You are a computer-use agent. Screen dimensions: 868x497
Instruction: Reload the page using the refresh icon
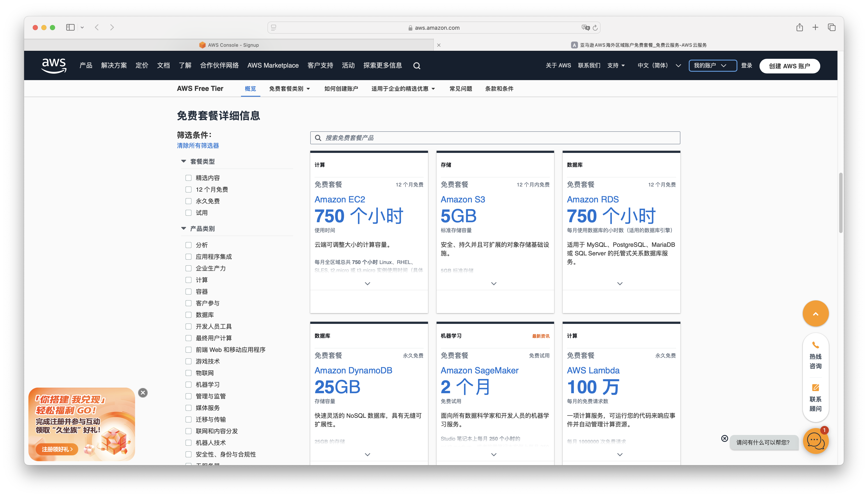(595, 28)
